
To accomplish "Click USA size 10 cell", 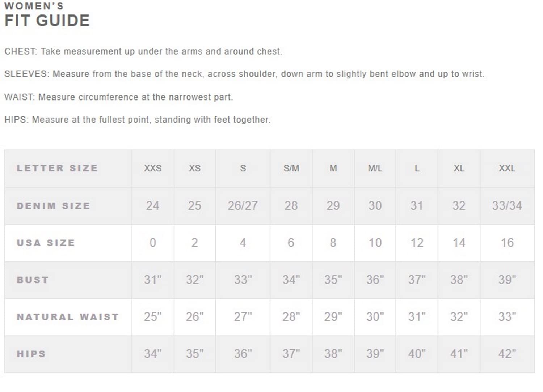I will [x=375, y=243].
